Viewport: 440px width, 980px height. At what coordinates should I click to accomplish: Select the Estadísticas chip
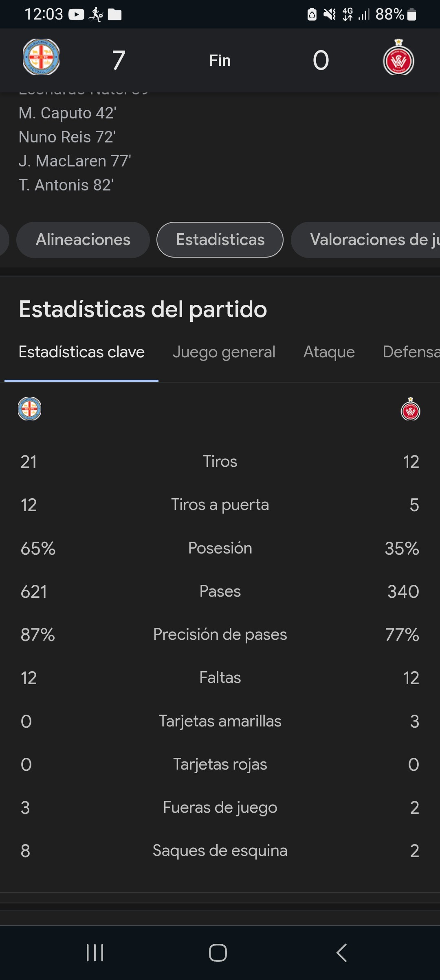pos(220,240)
